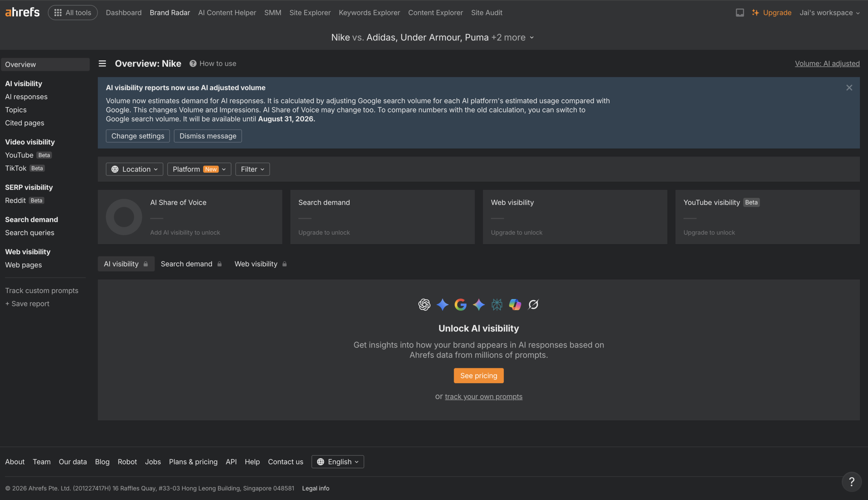The image size is (868, 500).
Task: Select the locked Web visibility tab
Action: pyautogui.click(x=261, y=264)
